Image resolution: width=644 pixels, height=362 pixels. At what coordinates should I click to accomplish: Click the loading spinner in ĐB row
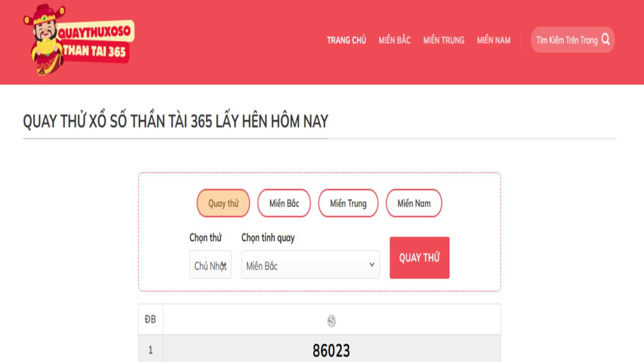(x=331, y=321)
